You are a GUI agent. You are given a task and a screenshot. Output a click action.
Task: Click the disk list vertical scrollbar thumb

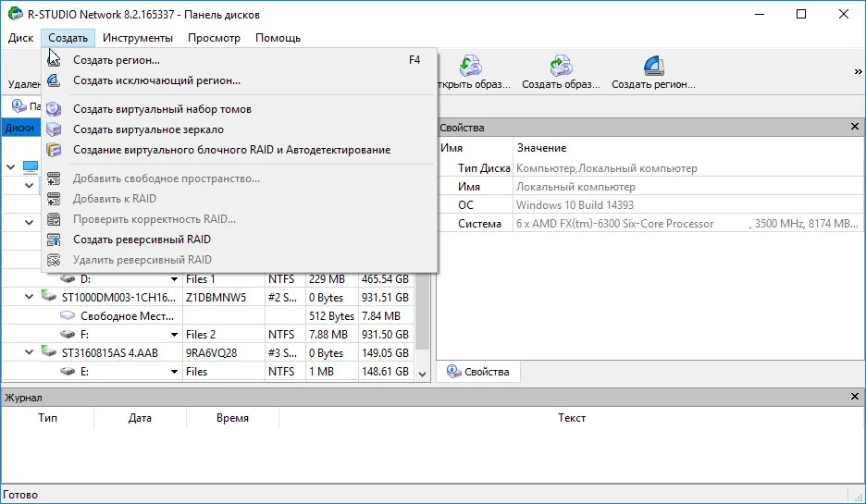(423, 310)
